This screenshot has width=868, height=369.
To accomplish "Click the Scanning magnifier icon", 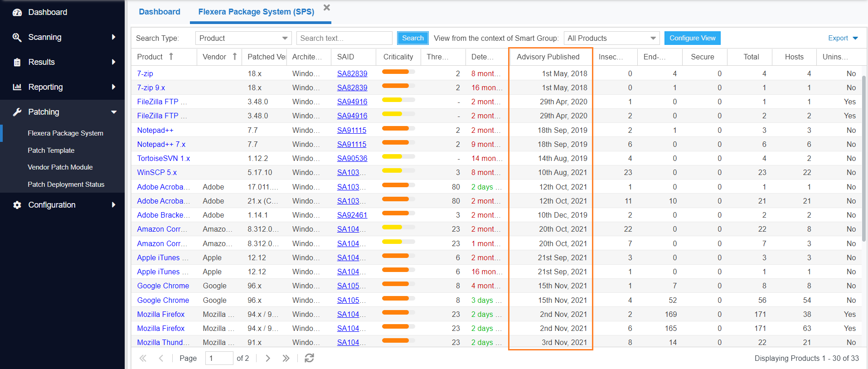I will coord(17,37).
